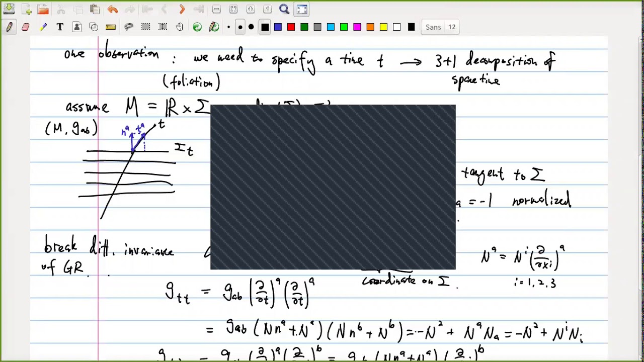Pick the light green pen color
644x362 pixels.
click(x=344, y=27)
